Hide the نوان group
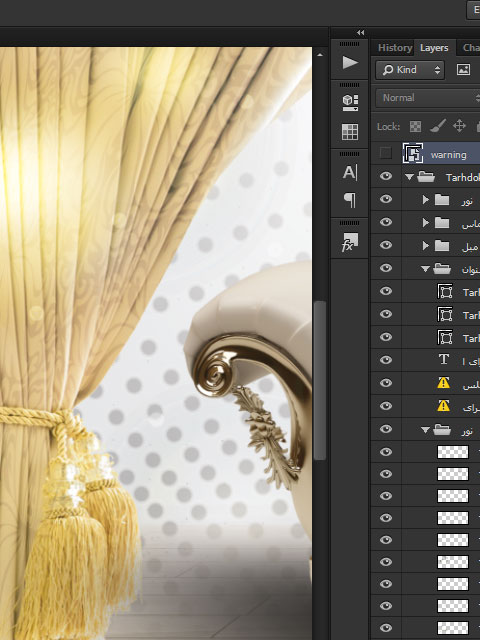The image size is (480, 640). click(386, 268)
